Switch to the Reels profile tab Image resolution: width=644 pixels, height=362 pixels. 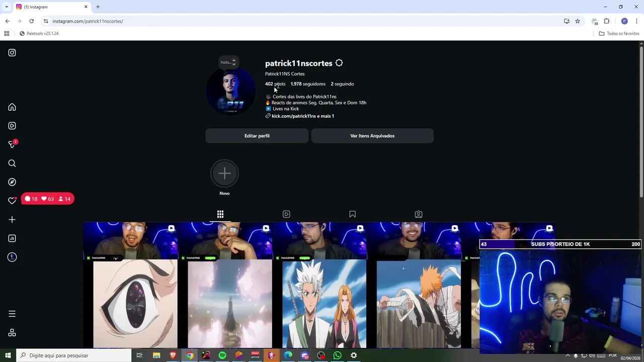pyautogui.click(x=286, y=214)
